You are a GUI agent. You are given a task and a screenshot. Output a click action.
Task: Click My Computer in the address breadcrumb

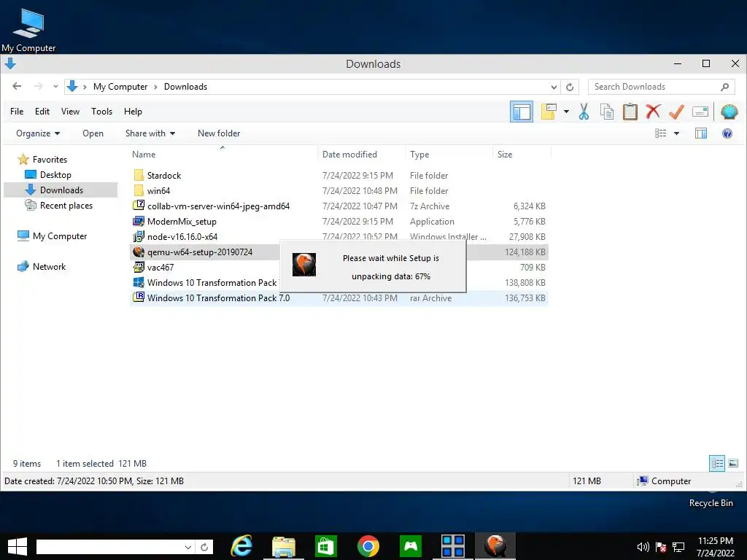[120, 87]
